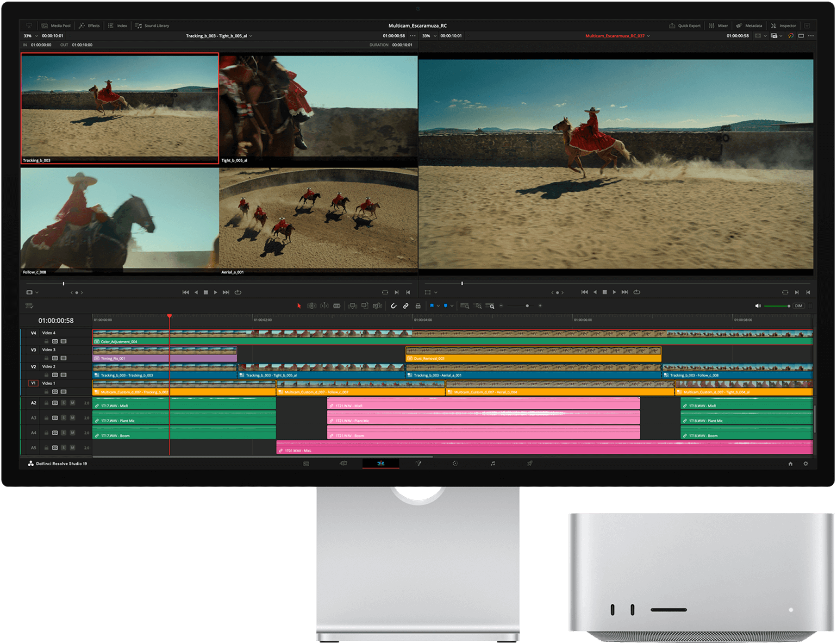Open Project Settings gear icon
The image size is (837, 644).
coord(806,463)
